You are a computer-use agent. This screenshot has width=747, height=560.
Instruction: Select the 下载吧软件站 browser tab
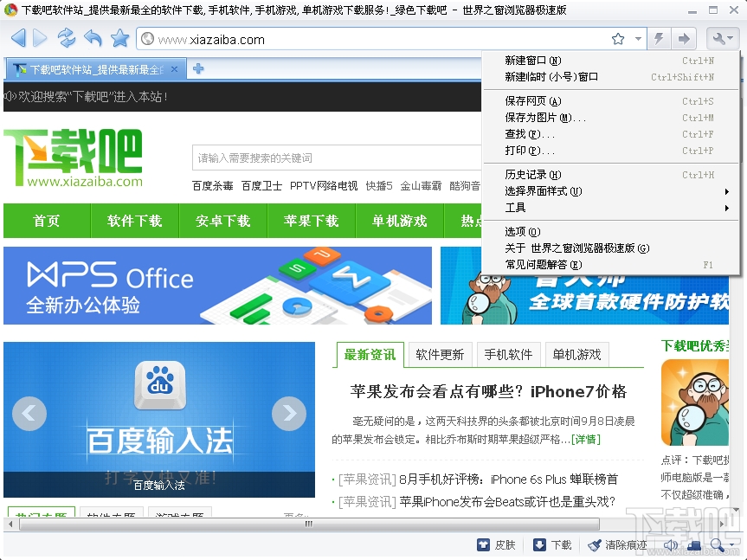tap(95, 69)
